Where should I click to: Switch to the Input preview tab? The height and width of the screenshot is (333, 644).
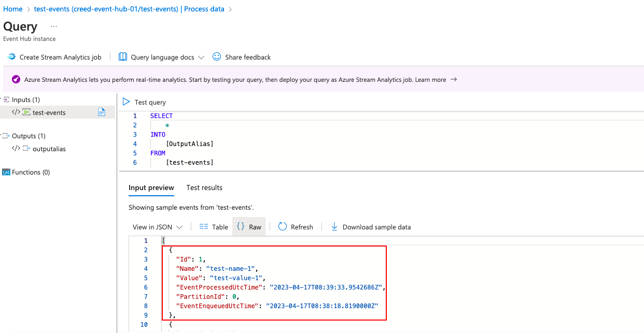[151, 187]
